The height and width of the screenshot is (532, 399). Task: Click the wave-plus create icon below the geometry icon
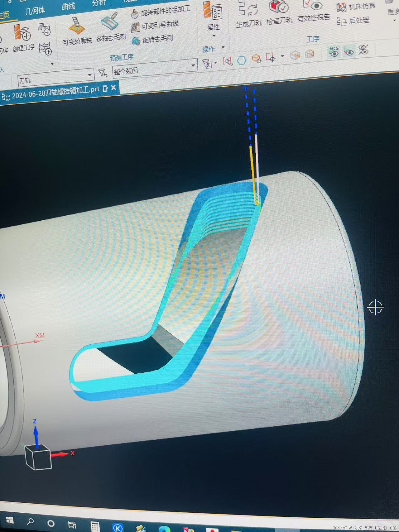45,48
